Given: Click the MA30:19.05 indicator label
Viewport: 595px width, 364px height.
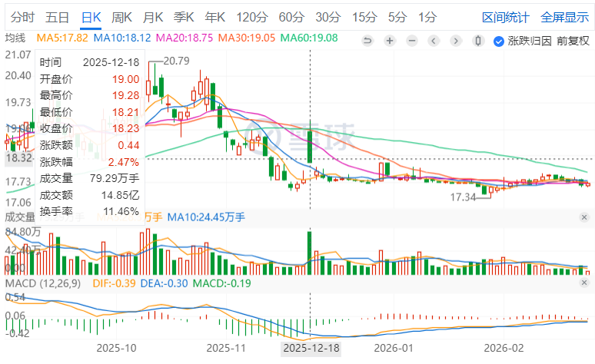Looking at the screenshot, I should (247, 38).
